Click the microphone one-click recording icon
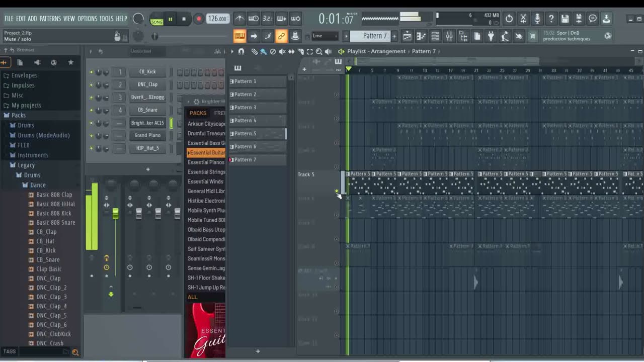The image size is (644, 362). [537, 19]
